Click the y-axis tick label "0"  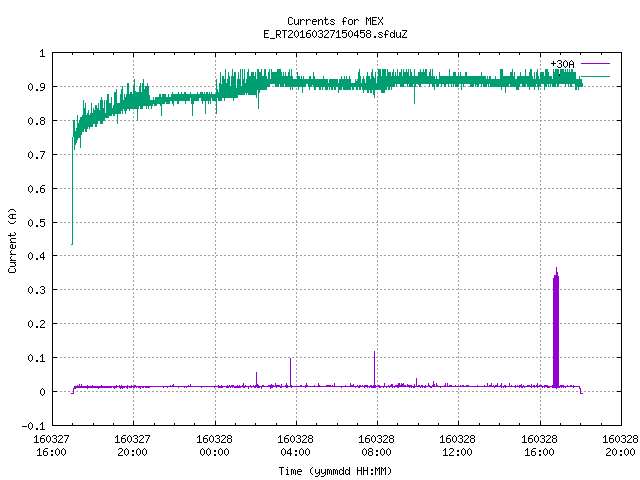[x=42, y=392]
